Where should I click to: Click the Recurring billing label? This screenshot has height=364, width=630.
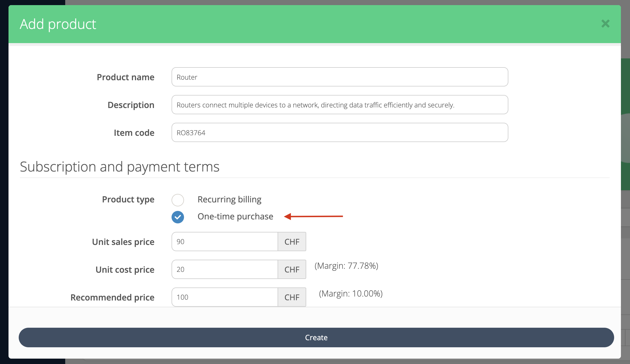coord(229,200)
